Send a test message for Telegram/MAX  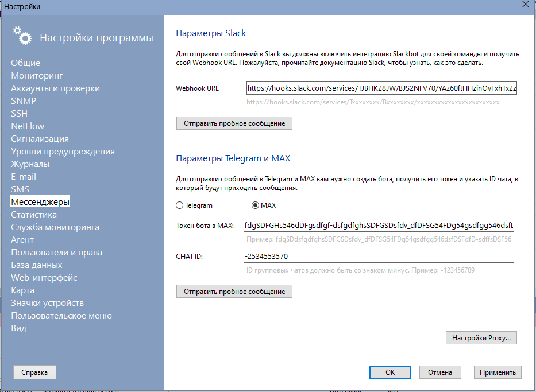tap(234, 292)
